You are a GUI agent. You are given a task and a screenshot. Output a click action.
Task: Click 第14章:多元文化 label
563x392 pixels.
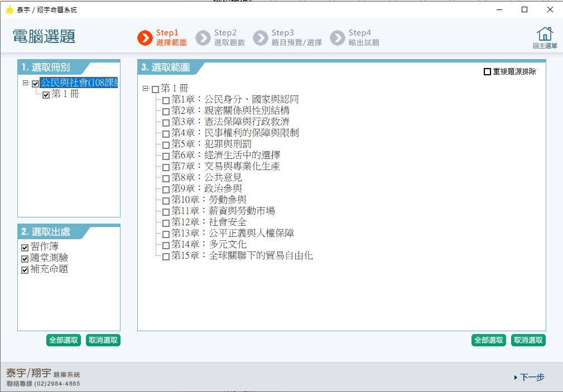209,244
